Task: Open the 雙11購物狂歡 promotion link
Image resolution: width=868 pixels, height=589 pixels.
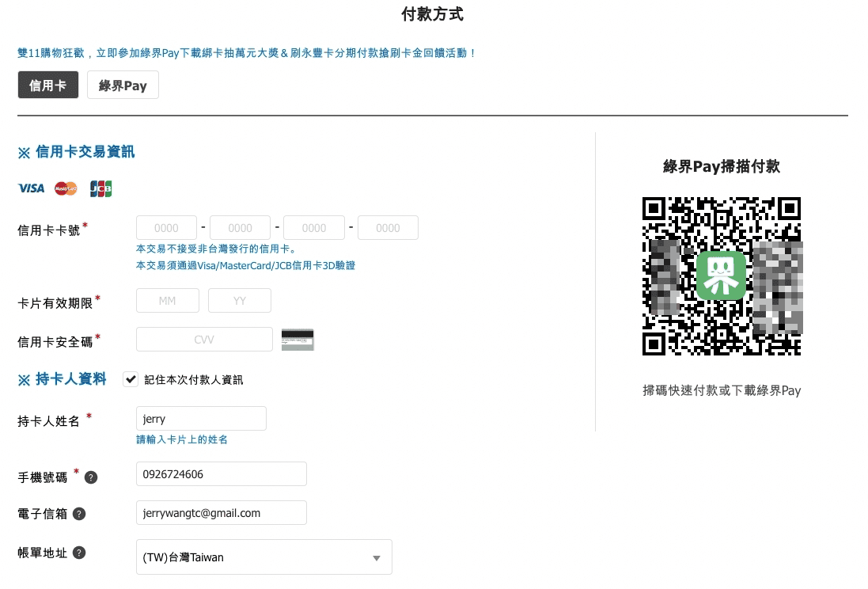Action: click(x=246, y=53)
